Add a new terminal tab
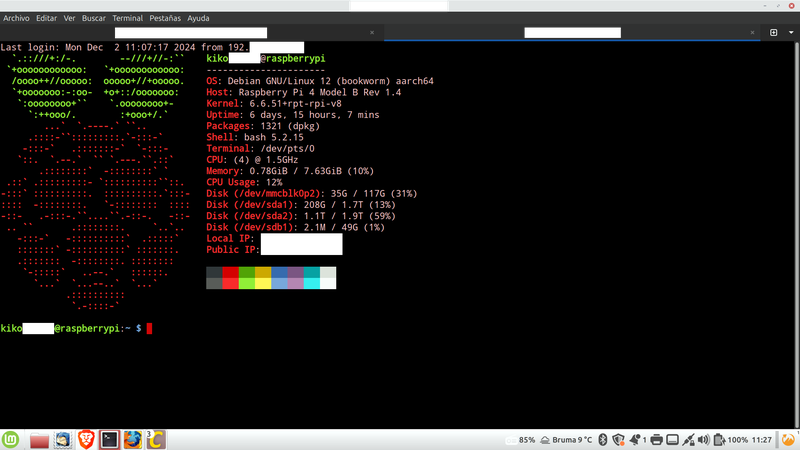 (x=773, y=32)
